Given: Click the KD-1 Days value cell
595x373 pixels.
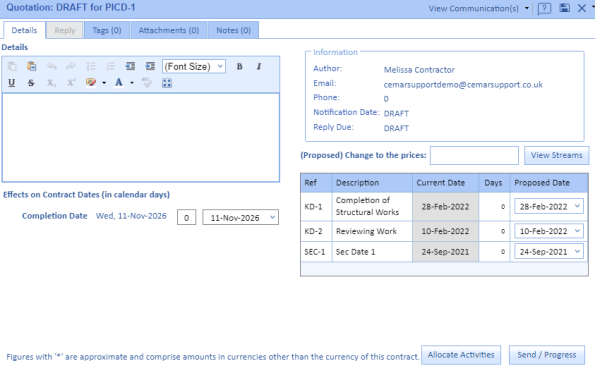Looking at the screenshot, I should 494,207.
